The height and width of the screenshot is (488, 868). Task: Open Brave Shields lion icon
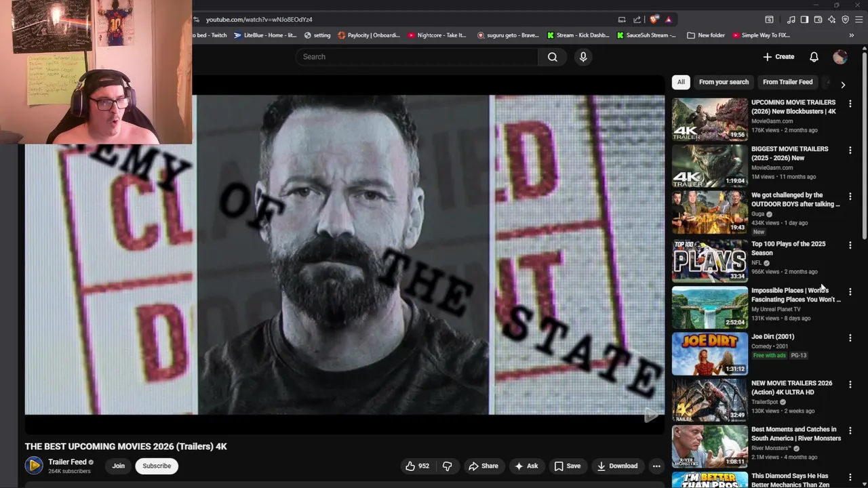pyautogui.click(x=653, y=20)
